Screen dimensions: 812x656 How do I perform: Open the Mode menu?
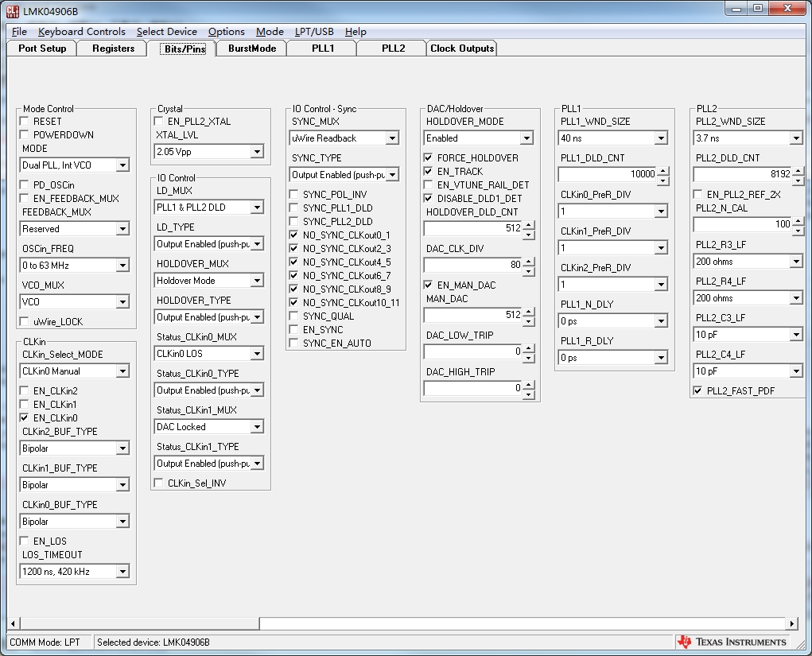click(270, 32)
